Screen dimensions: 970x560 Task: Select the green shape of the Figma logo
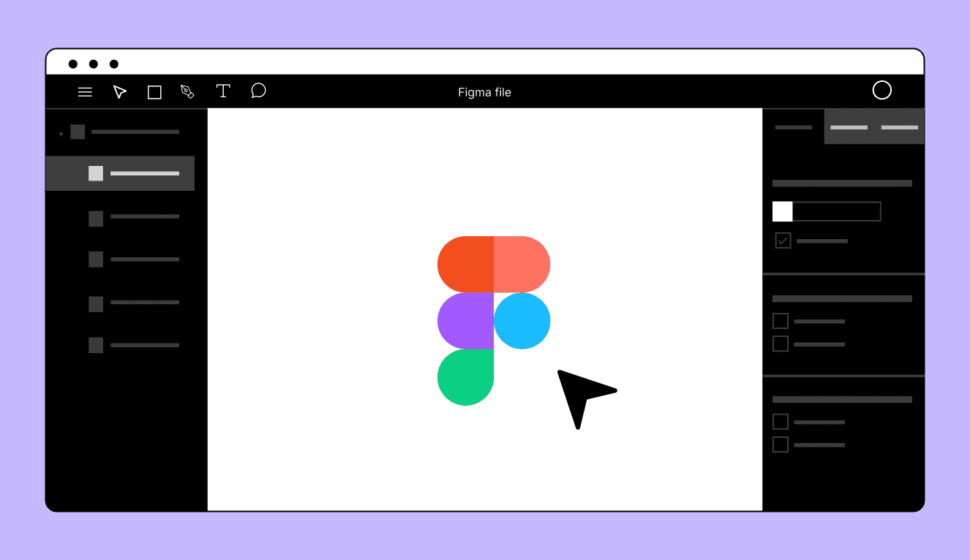(x=465, y=377)
